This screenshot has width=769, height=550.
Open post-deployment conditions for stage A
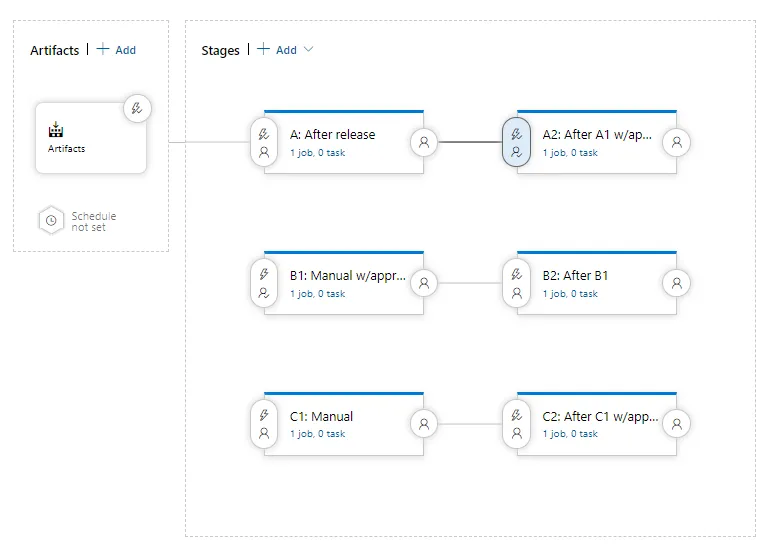point(424,143)
